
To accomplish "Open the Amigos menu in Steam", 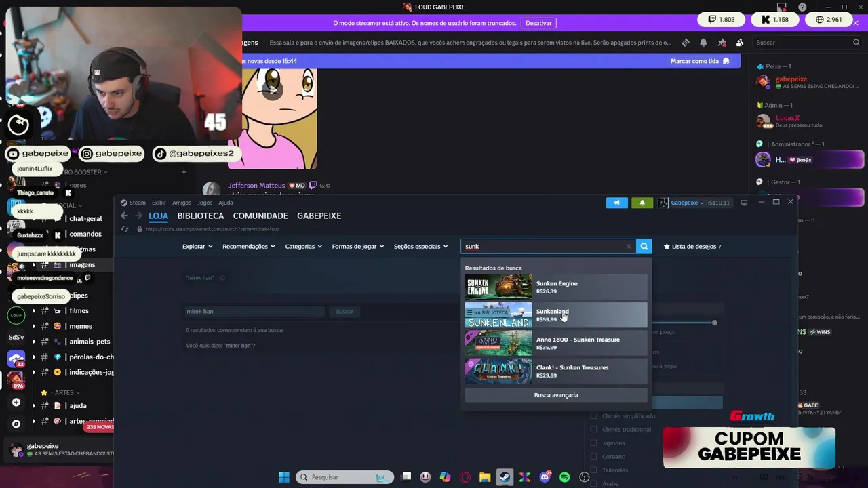I will click(x=182, y=203).
